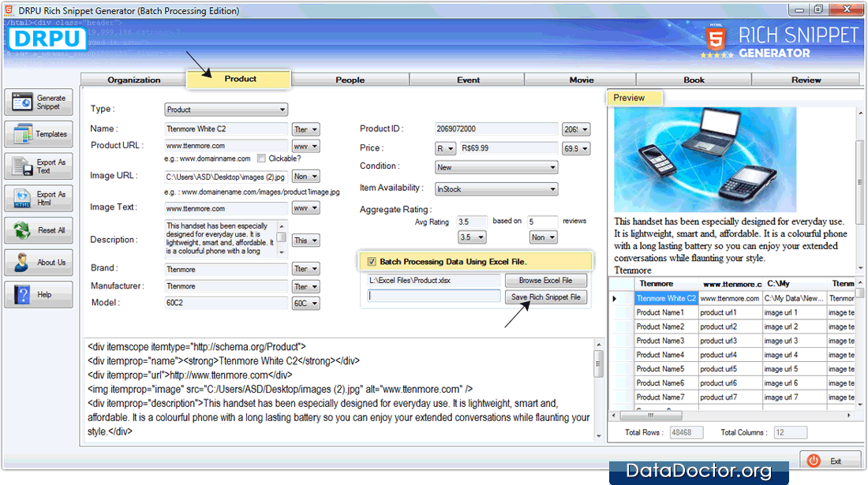This screenshot has height=485, width=868.
Task: Click the Name field with Ttenmore White C2
Action: click(226, 129)
